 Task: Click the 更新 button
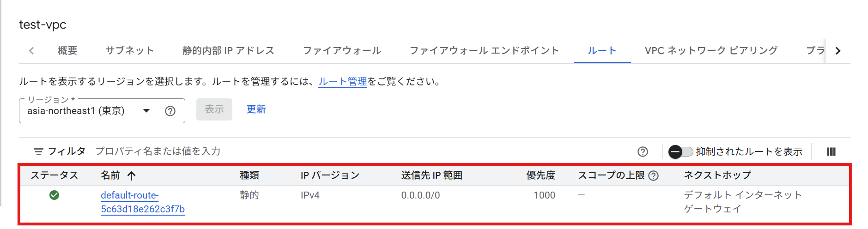[x=256, y=109]
